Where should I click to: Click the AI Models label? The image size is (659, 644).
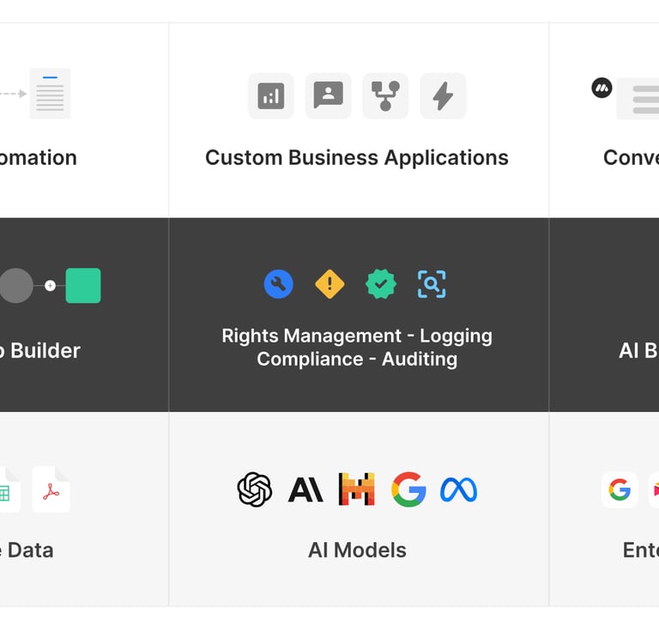357,550
